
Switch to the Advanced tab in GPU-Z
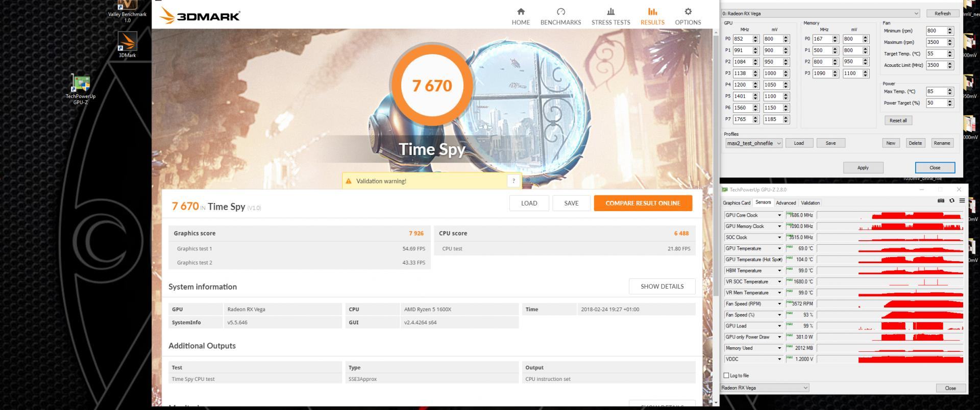pyautogui.click(x=786, y=203)
